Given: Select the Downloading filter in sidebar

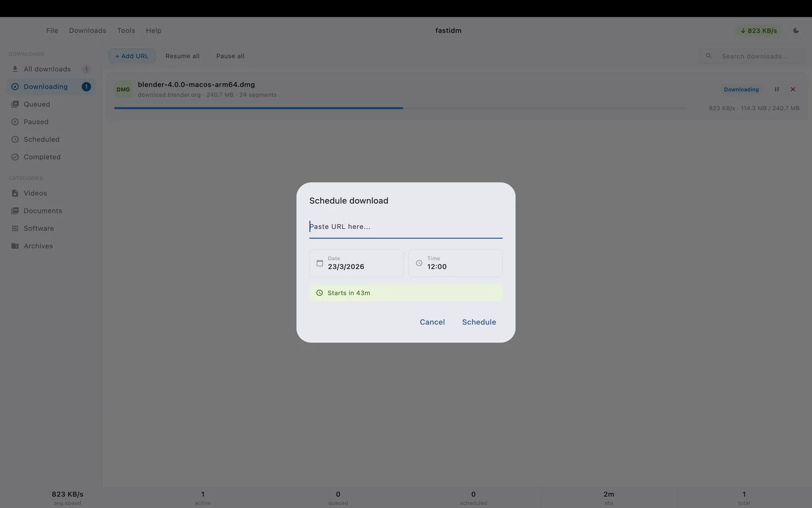Looking at the screenshot, I should coord(50,87).
